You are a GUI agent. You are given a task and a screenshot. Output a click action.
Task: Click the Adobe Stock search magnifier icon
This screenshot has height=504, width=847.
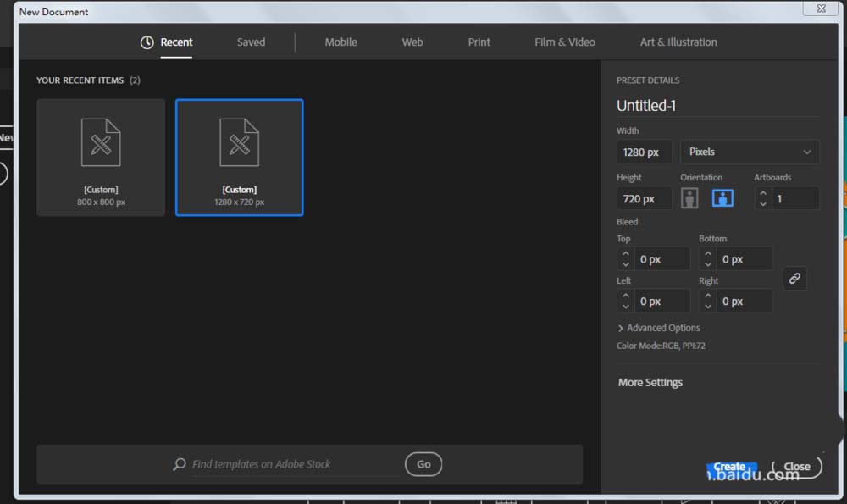pyautogui.click(x=179, y=464)
